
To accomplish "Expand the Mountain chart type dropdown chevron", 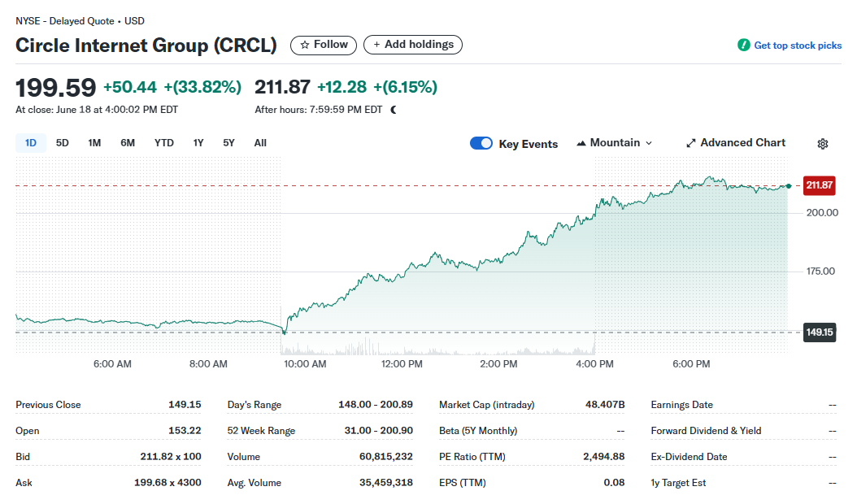I will (x=649, y=143).
